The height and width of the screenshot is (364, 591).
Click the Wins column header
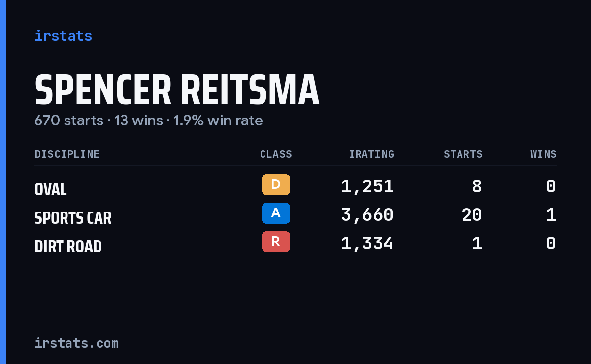coord(543,154)
